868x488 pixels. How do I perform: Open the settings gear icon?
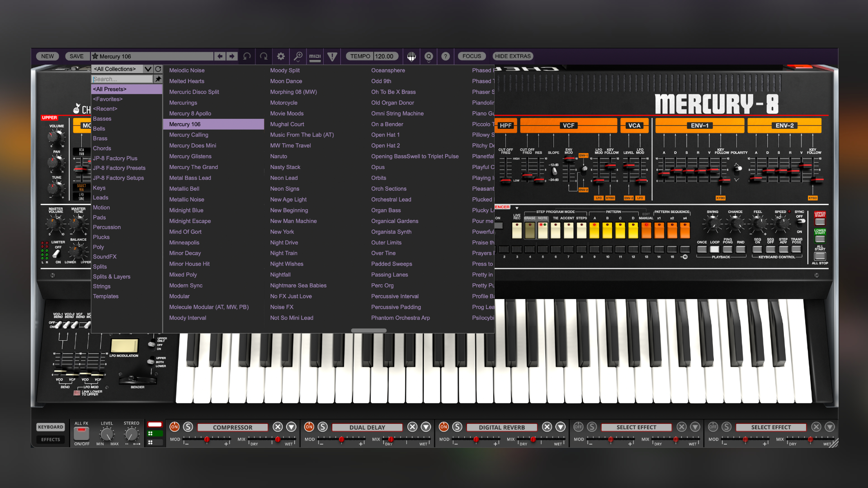tap(281, 56)
